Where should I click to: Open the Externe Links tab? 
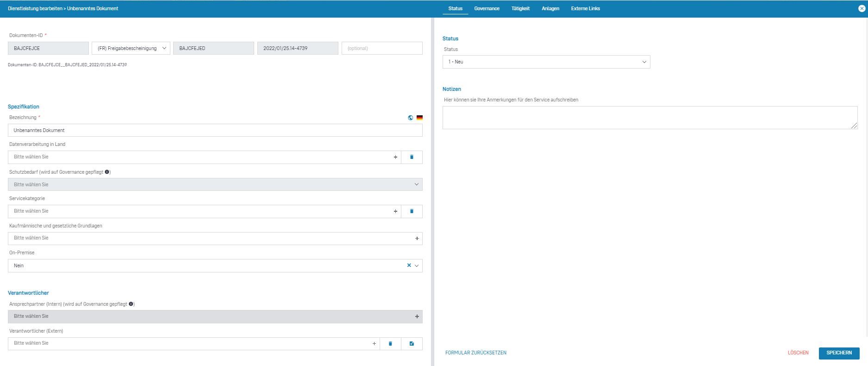coord(585,8)
